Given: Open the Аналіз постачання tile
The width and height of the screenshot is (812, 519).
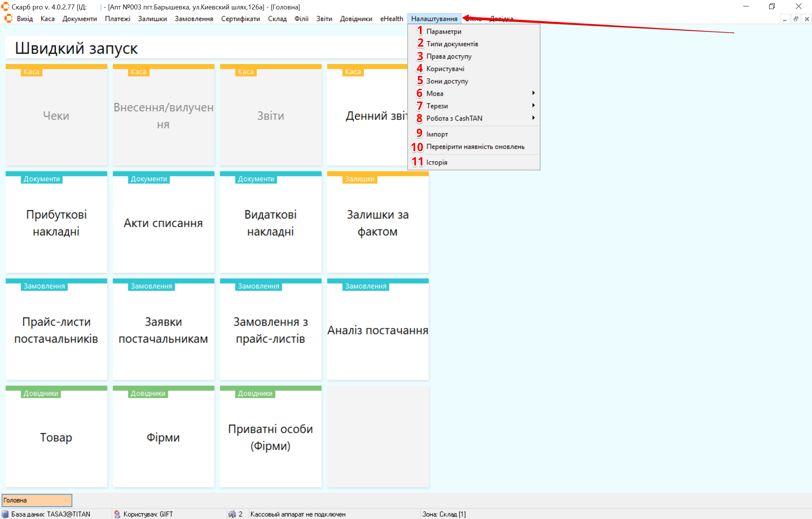Looking at the screenshot, I should tap(378, 330).
